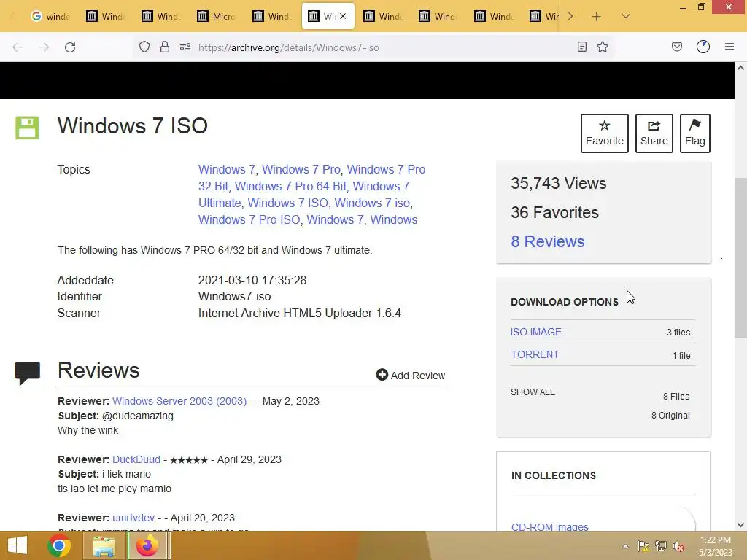Open Google Chrome from the taskbar

(x=59, y=545)
